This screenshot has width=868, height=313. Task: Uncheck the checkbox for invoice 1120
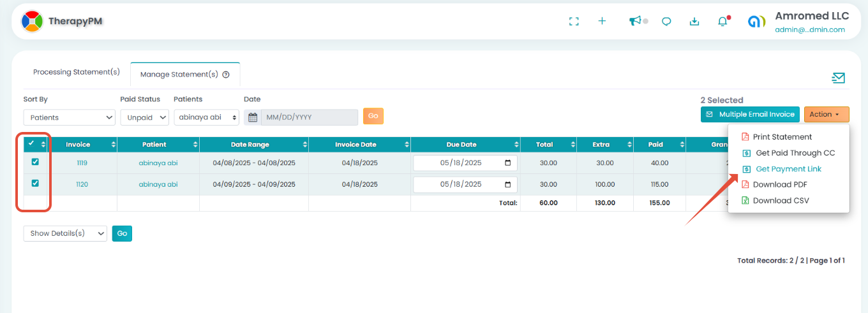tap(35, 184)
